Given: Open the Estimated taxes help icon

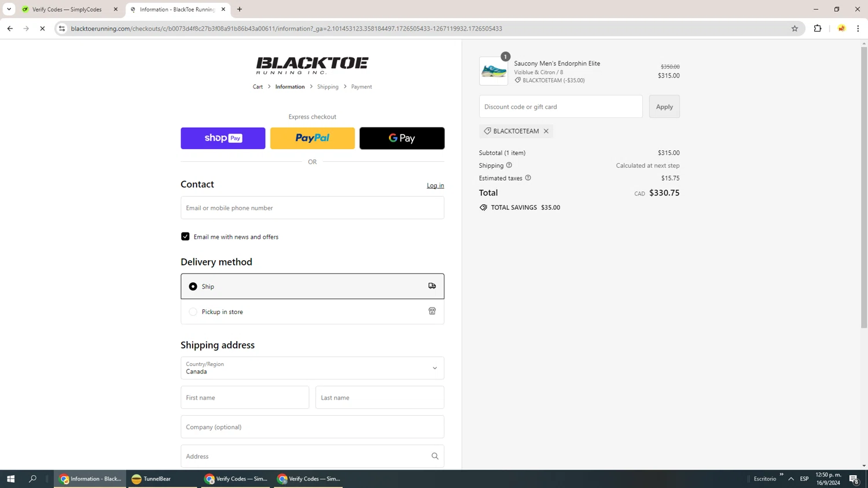Looking at the screenshot, I should tap(528, 178).
